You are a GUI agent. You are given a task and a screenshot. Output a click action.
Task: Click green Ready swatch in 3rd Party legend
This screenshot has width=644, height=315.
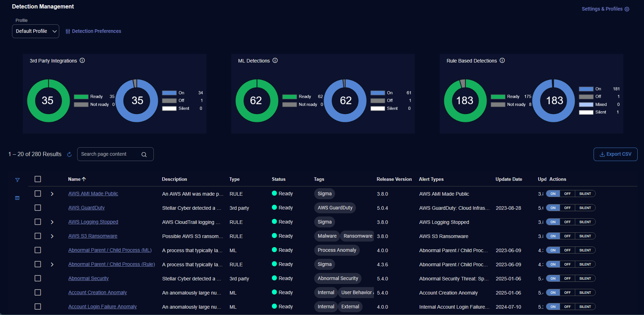[x=81, y=97]
